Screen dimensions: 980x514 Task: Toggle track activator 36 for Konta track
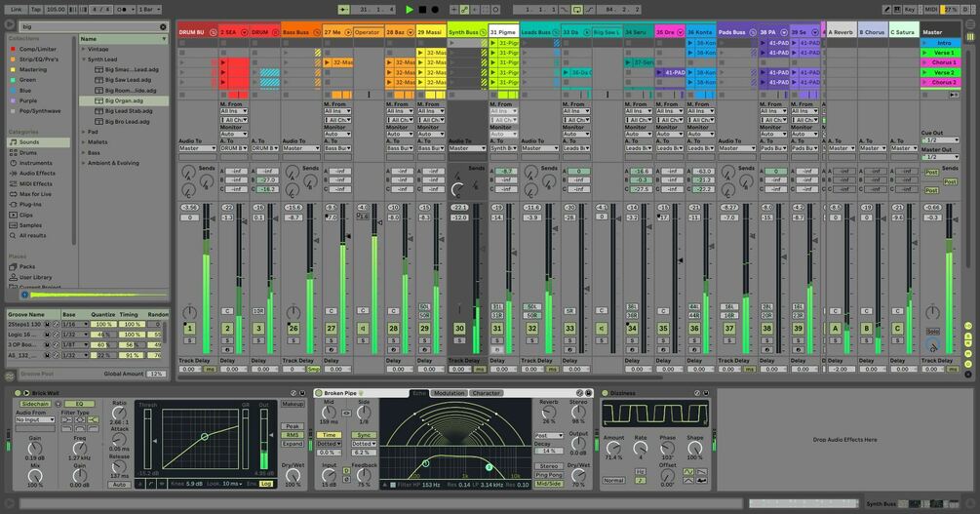tap(694, 329)
